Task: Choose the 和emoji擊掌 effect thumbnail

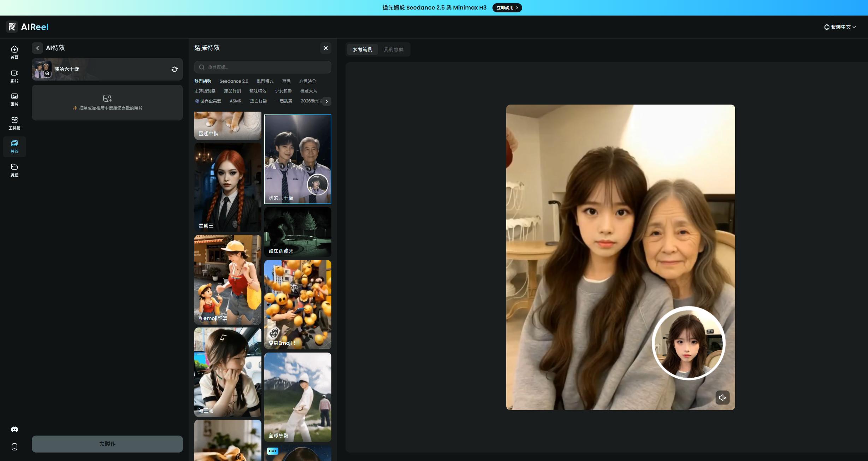Action: click(x=228, y=280)
